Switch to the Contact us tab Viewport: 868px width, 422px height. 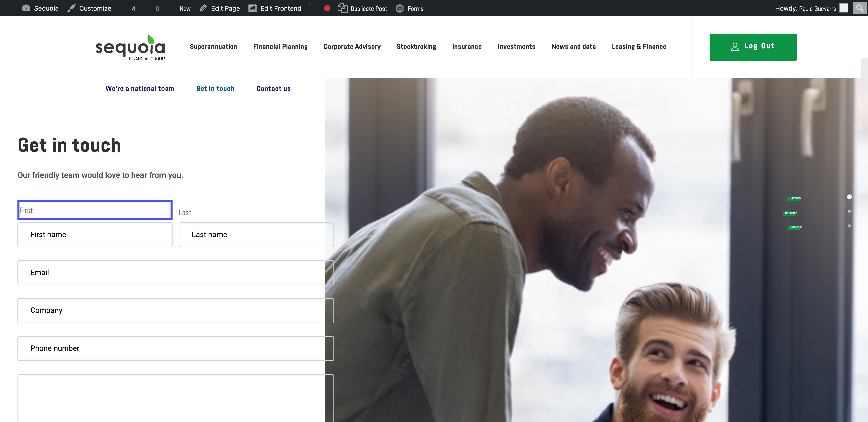[273, 89]
